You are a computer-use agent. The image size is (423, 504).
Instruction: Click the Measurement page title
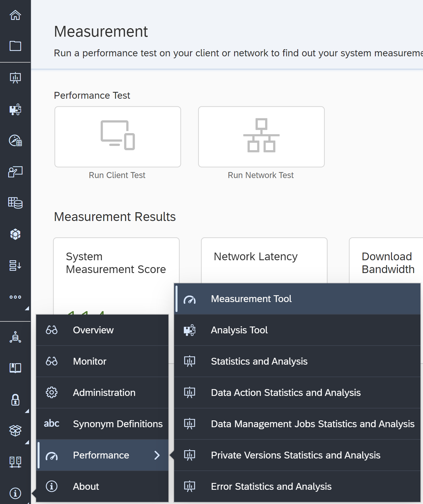[x=101, y=31]
